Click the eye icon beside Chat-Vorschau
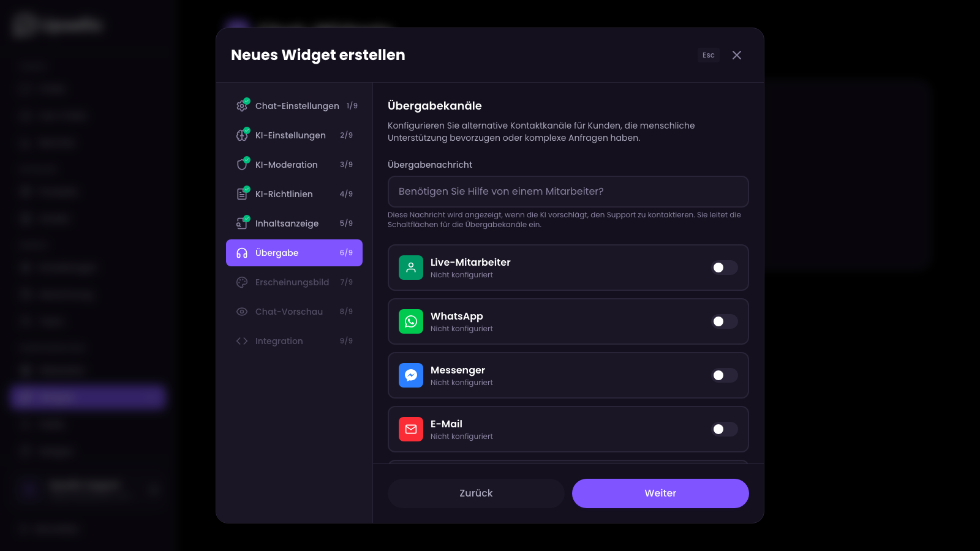980x551 pixels. pyautogui.click(x=243, y=311)
